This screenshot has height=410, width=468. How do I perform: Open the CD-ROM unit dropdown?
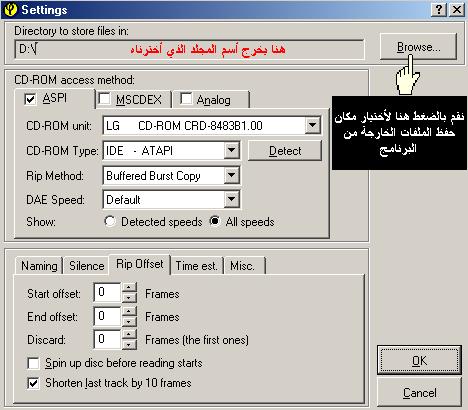(313, 126)
